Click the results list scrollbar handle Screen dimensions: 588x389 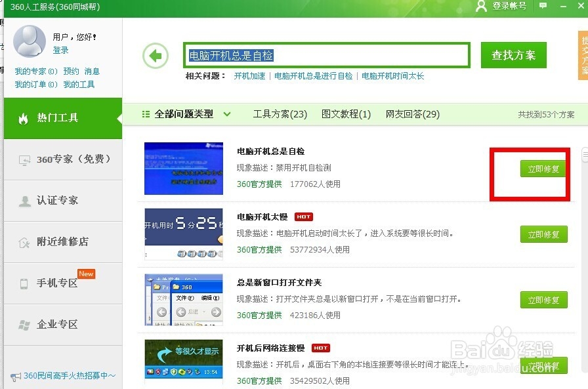(585, 155)
